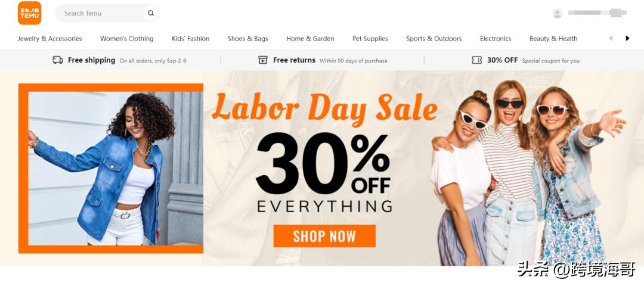Click the 30% OFF coupon icon
This screenshot has height=286, width=644.
(x=476, y=60)
